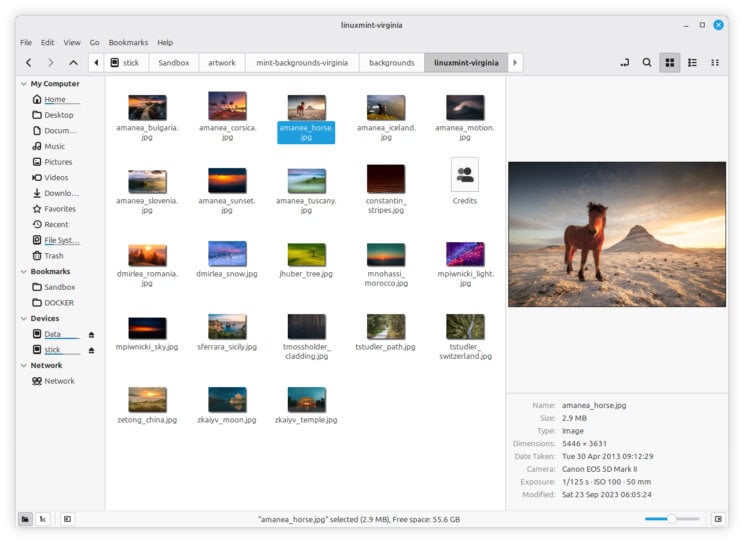Open the Edit menu
The height and width of the screenshot is (543, 744).
point(47,43)
